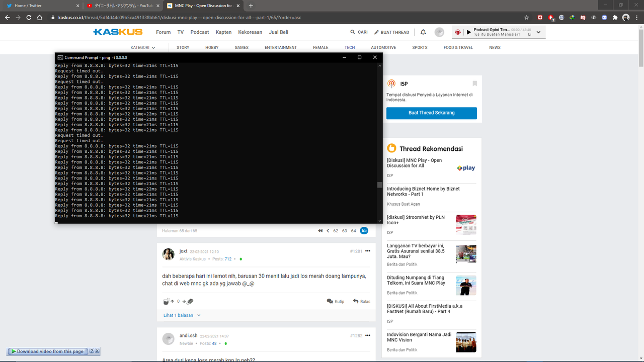Click the Discord-like blue extension icon
This screenshot has width=644, height=362.
pyautogui.click(x=604, y=17)
